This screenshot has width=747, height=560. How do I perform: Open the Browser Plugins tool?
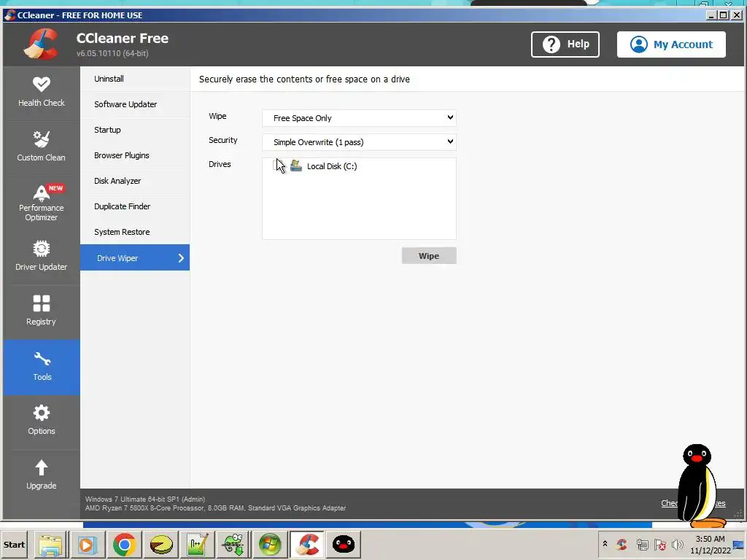[x=135, y=155]
